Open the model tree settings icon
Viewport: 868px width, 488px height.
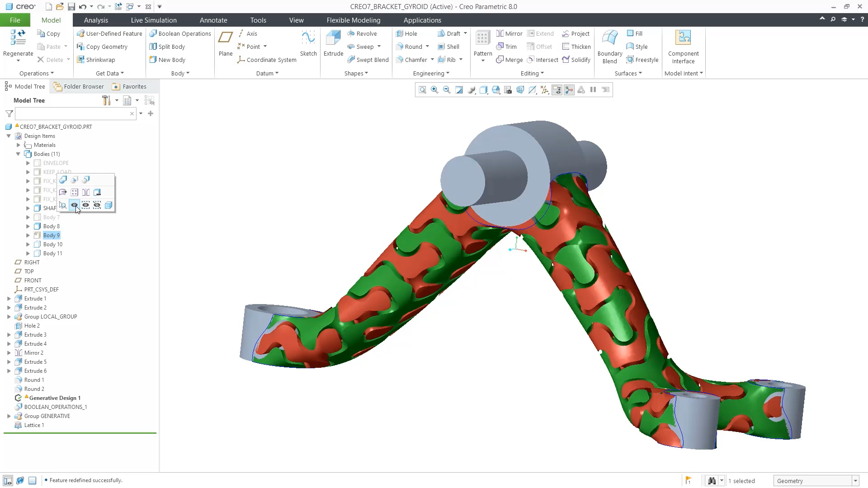(106, 100)
